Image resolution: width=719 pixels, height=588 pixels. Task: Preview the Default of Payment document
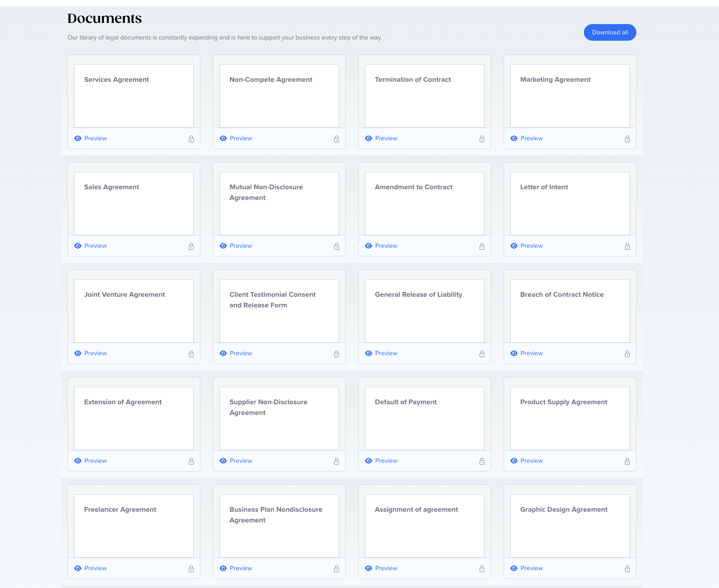pyautogui.click(x=381, y=461)
